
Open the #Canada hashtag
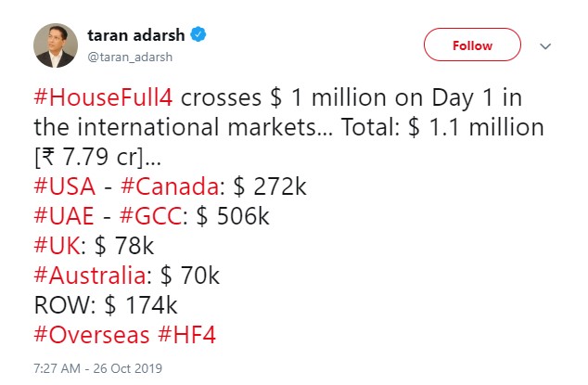pos(164,186)
